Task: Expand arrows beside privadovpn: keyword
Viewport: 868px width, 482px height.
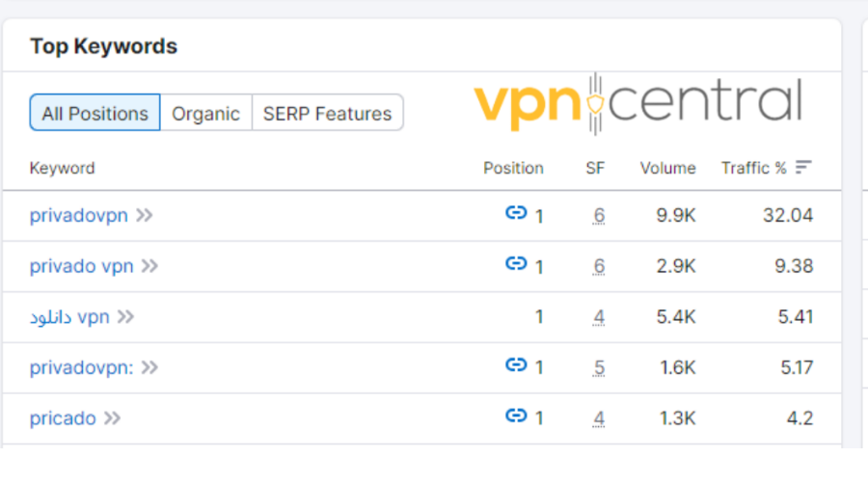Action: click(149, 367)
